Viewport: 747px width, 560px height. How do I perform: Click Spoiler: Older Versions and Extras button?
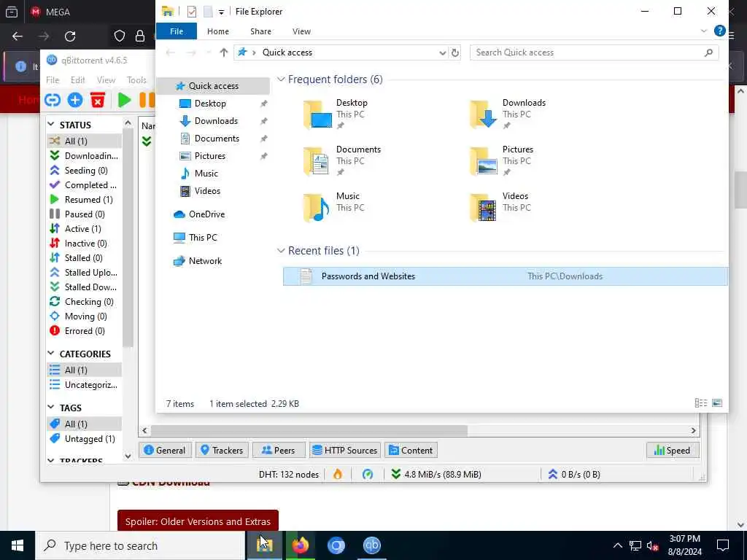tap(198, 521)
